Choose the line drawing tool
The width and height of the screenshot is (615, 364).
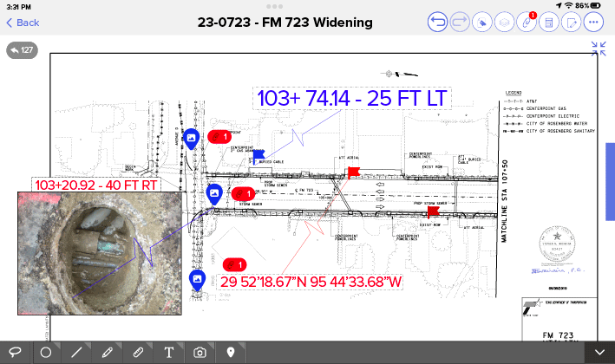pyautogui.click(x=76, y=352)
